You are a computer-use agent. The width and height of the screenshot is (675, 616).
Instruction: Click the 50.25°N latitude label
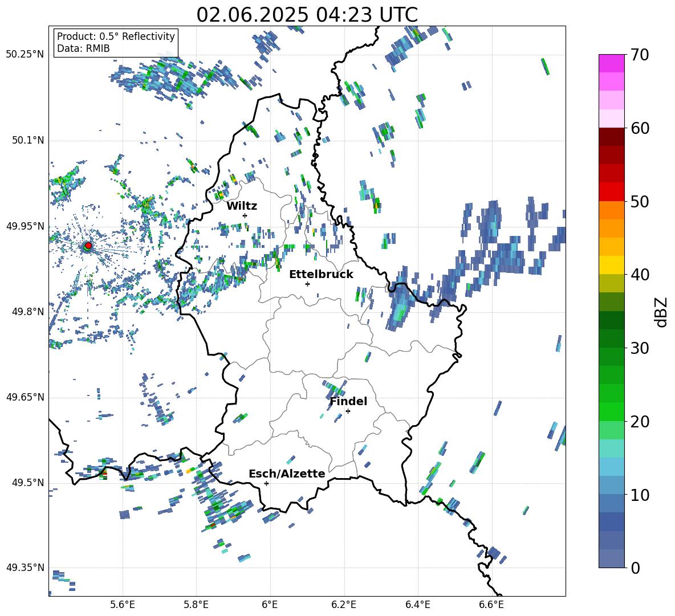[x=25, y=55]
